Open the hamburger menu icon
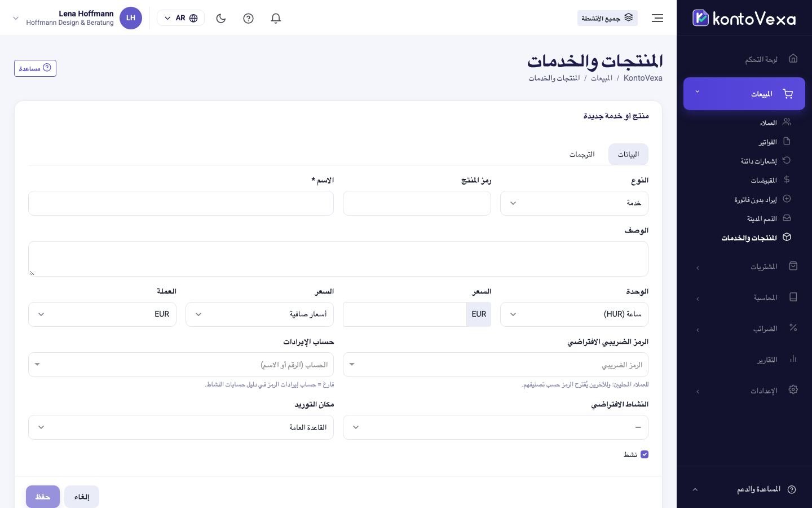The height and width of the screenshot is (508, 812). click(x=657, y=18)
